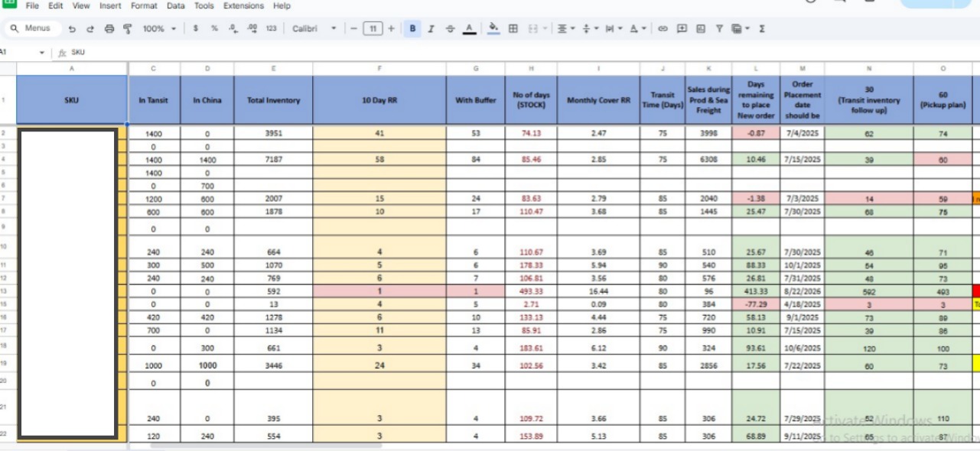Open the Help menu
Viewport: 980px width, 451px height.
pyautogui.click(x=282, y=5)
